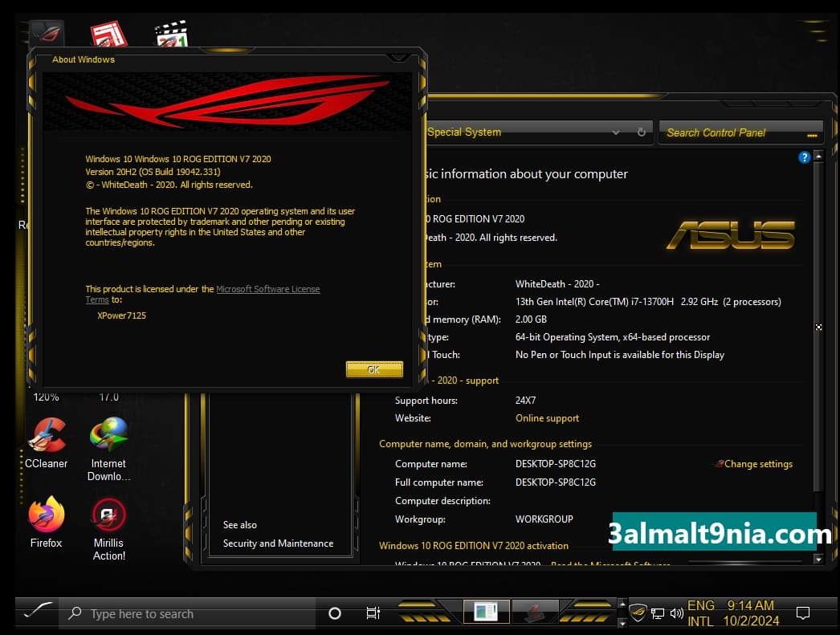Image resolution: width=840 pixels, height=635 pixels.
Task: Select the Firefox desktop icon
Action: point(46,522)
